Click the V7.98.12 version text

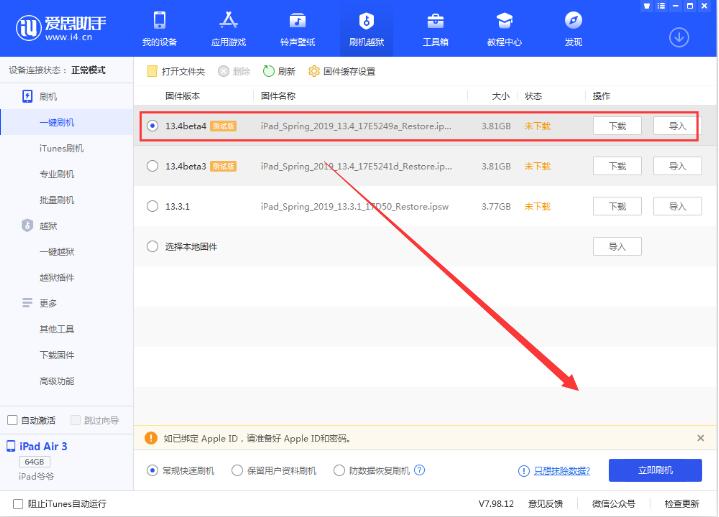coord(496,504)
